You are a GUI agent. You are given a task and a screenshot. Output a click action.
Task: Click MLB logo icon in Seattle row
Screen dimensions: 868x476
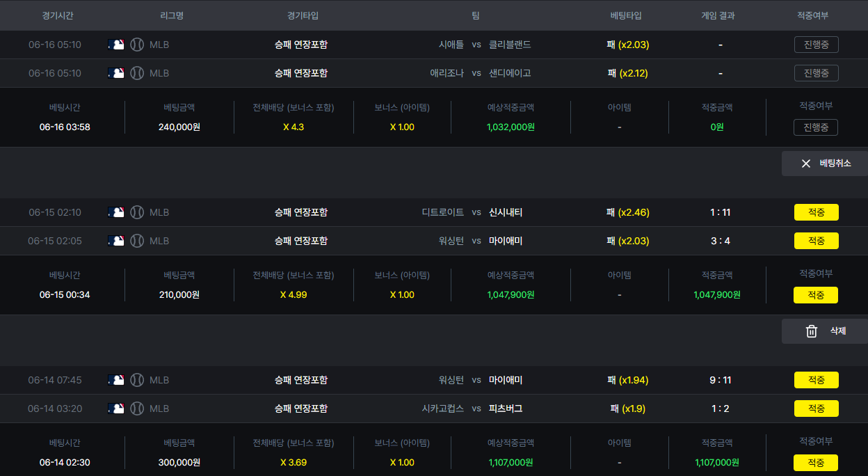[116, 45]
